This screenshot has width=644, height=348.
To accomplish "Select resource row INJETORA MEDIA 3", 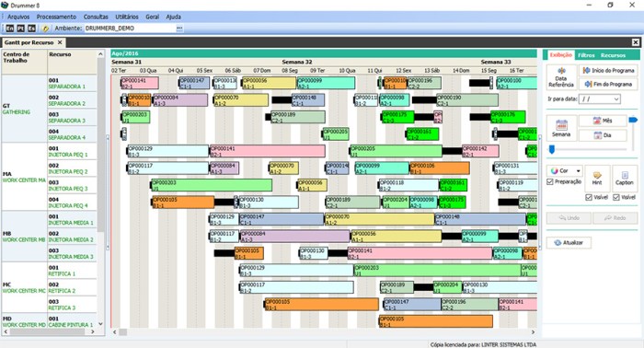I will (x=73, y=253).
